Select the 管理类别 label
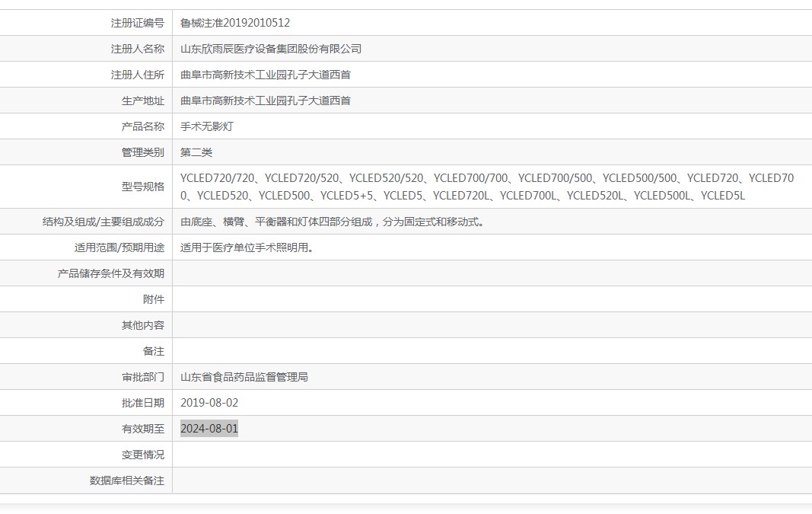The height and width of the screenshot is (514, 812). (x=143, y=152)
